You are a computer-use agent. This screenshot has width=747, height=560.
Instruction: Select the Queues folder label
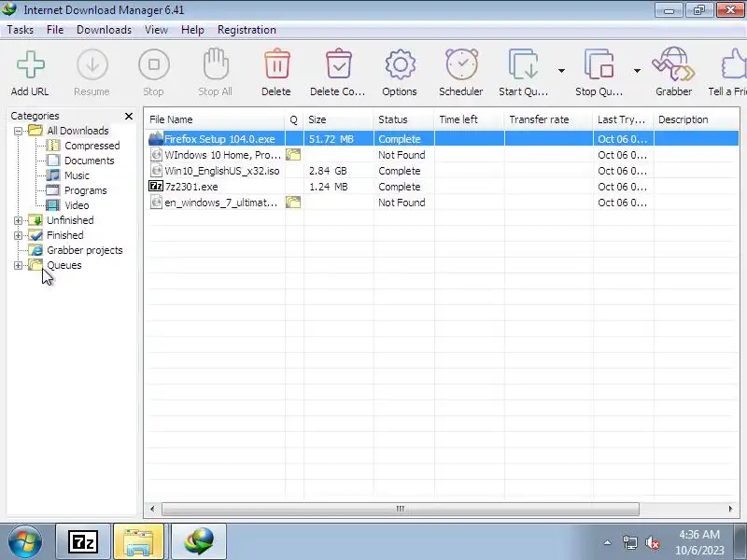tap(63, 265)
